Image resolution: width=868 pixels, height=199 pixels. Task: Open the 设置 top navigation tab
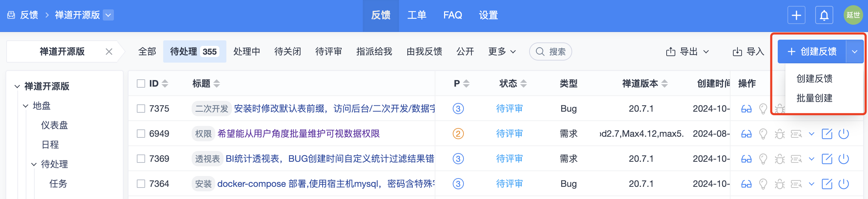pyautogui.click(x=489, y=15)
